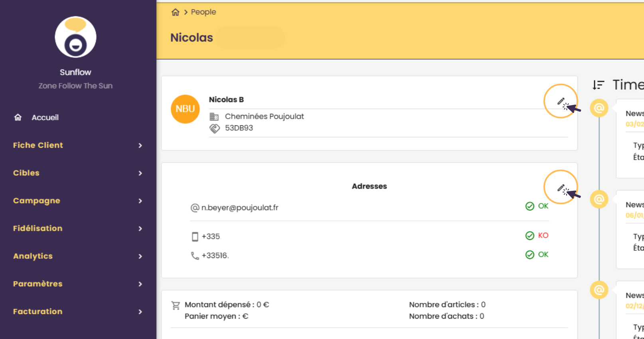This screenshot has height=339, width=644.
Task: Click Nombre d'achats value
Action: [x=482, y=316]
